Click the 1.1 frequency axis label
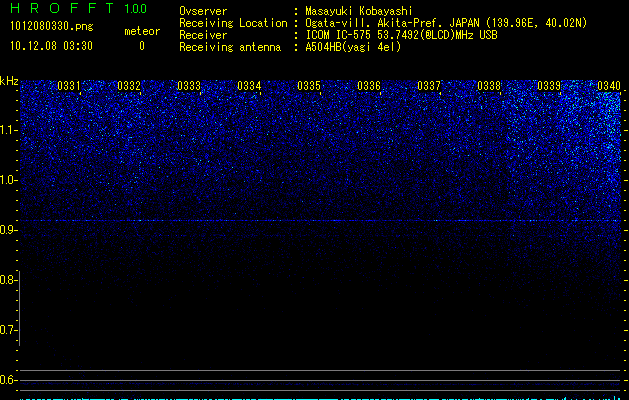Viewport: 629px width, 400px height. (8, 130)
